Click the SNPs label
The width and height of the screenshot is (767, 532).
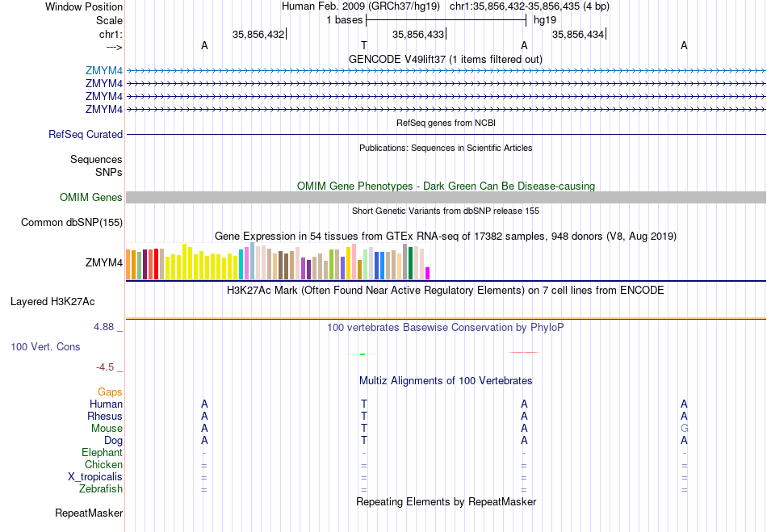(x=109, y=173)
